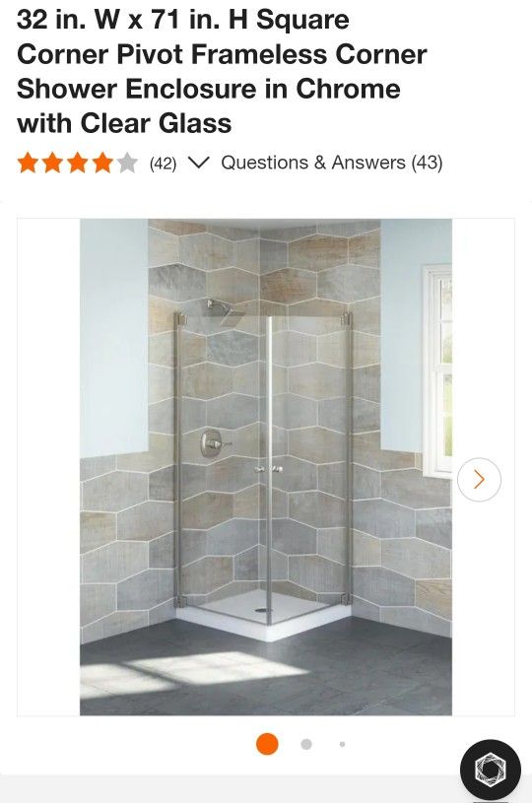The height and width of the screenshot is (803, 532).
Task: Open the (42) review count
Action: [163, 164]
